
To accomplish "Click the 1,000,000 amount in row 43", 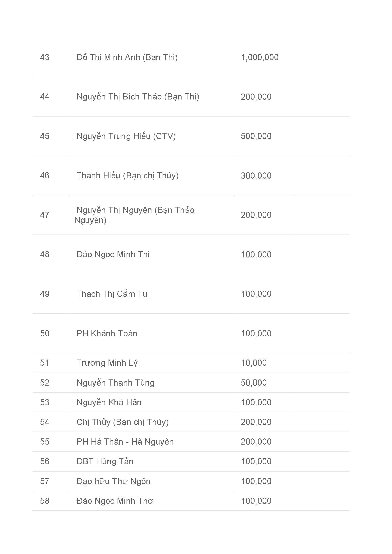I will pyautogui.click(x=260, y=57).
